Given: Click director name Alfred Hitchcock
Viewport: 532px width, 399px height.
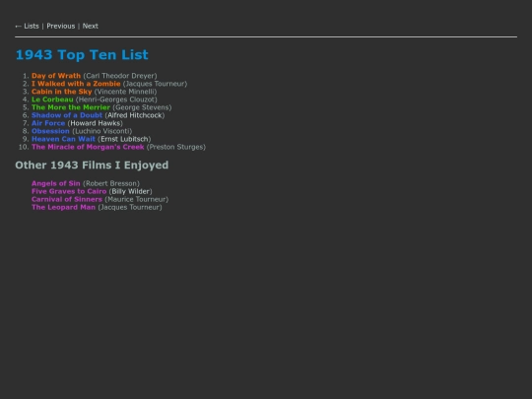Looking at the screenshot, I should click(x=135, y=115).
